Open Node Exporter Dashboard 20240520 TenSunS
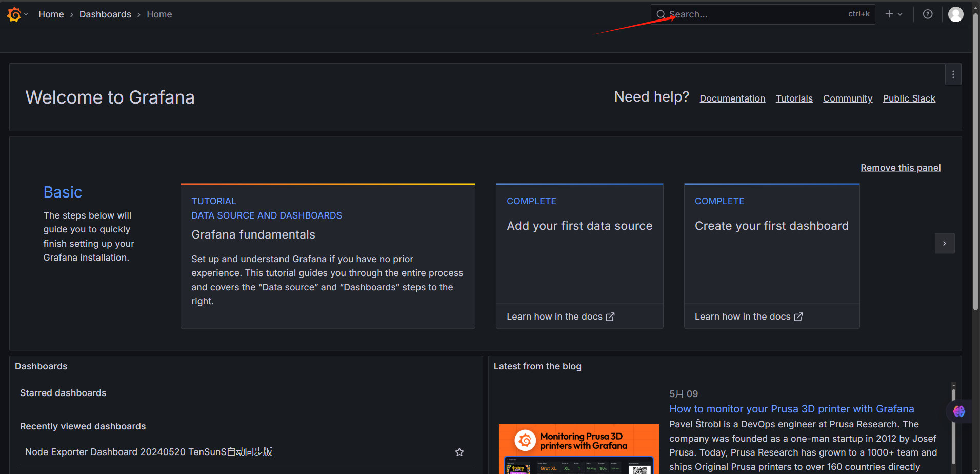980x474 pixels. pos(149,452)
